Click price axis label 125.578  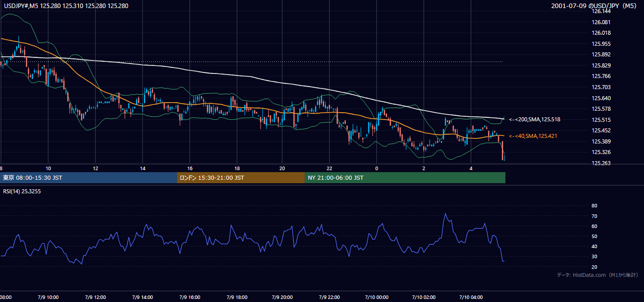click(x=601, y=109)
